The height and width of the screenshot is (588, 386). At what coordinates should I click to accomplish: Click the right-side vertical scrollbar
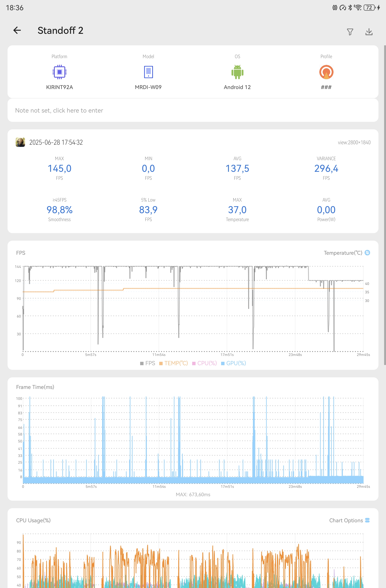(385, 205)
